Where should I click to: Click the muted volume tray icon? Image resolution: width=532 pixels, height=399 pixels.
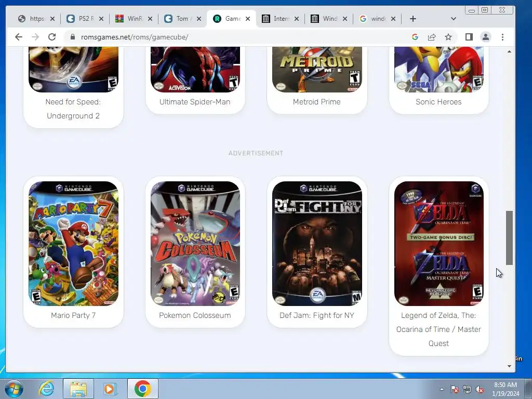[x=480, y=390]
